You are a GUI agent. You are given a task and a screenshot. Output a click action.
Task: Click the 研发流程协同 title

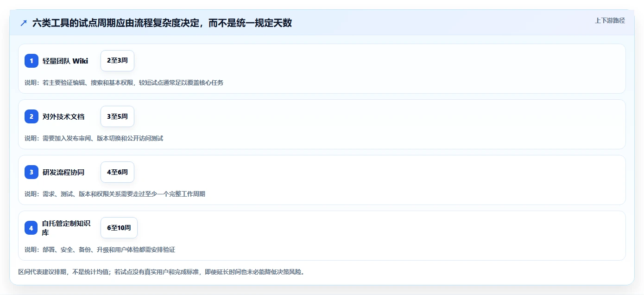pos(63,172)
